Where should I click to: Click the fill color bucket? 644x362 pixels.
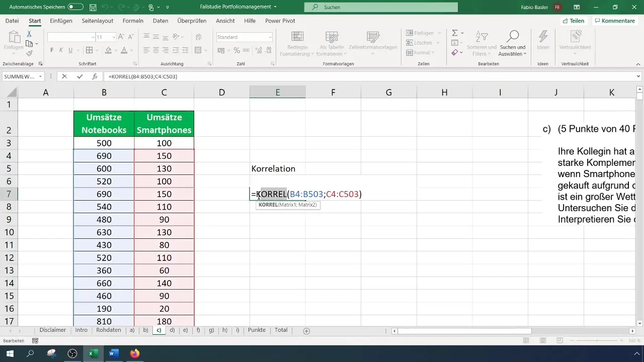(x=108, y=50)
